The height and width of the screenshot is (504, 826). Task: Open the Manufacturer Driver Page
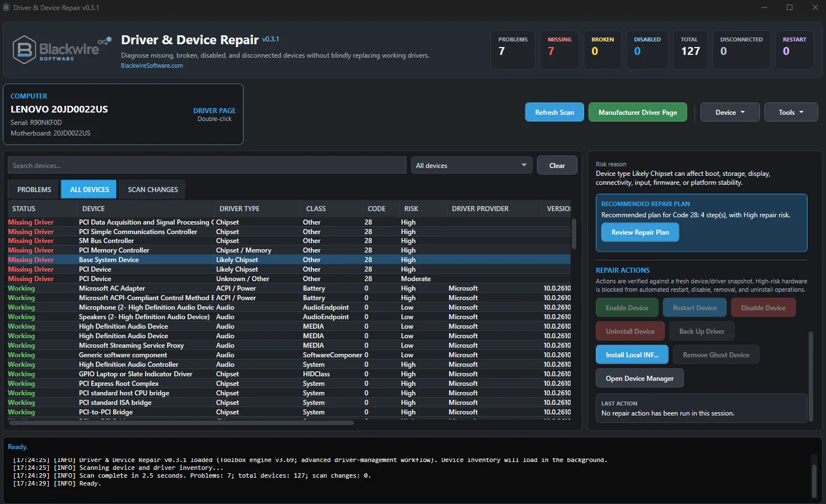638,112
